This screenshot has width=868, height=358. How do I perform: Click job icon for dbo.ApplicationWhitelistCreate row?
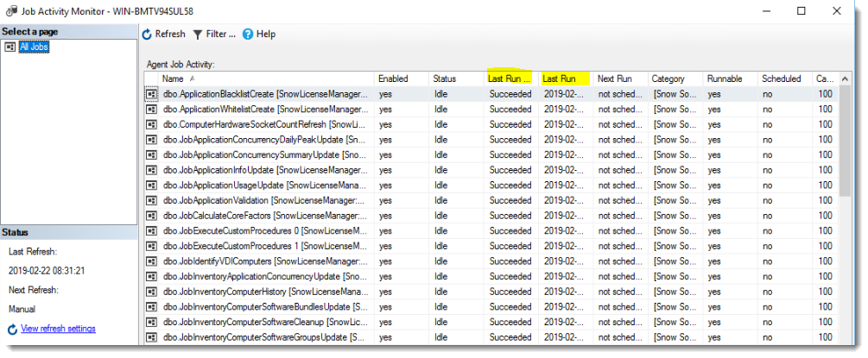click(x=151, y=110)
